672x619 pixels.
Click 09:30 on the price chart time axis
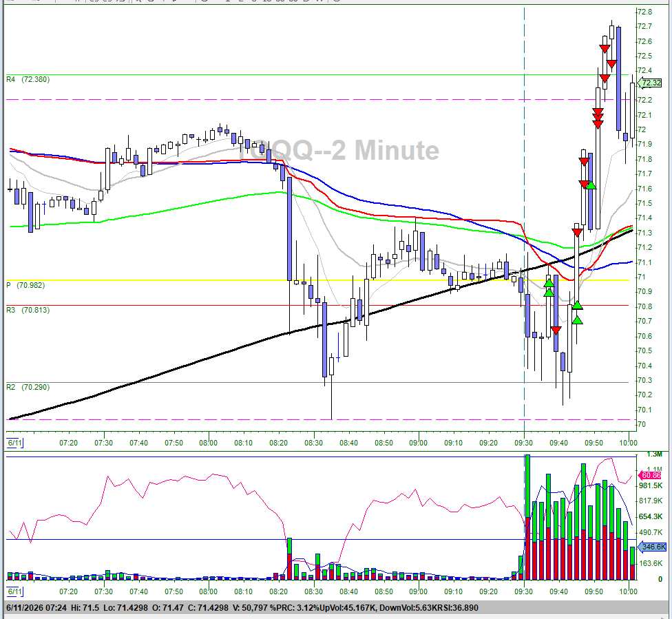(524, 443)
